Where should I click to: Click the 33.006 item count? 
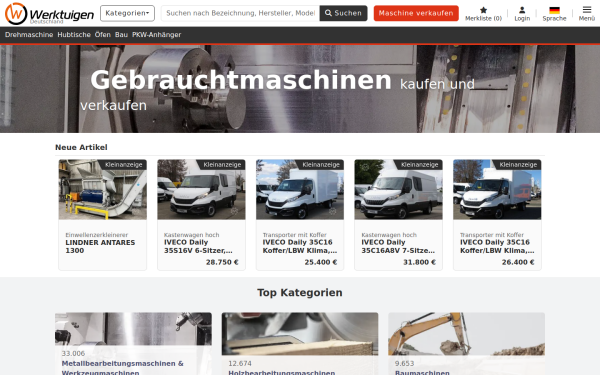(x=73, y=354)
